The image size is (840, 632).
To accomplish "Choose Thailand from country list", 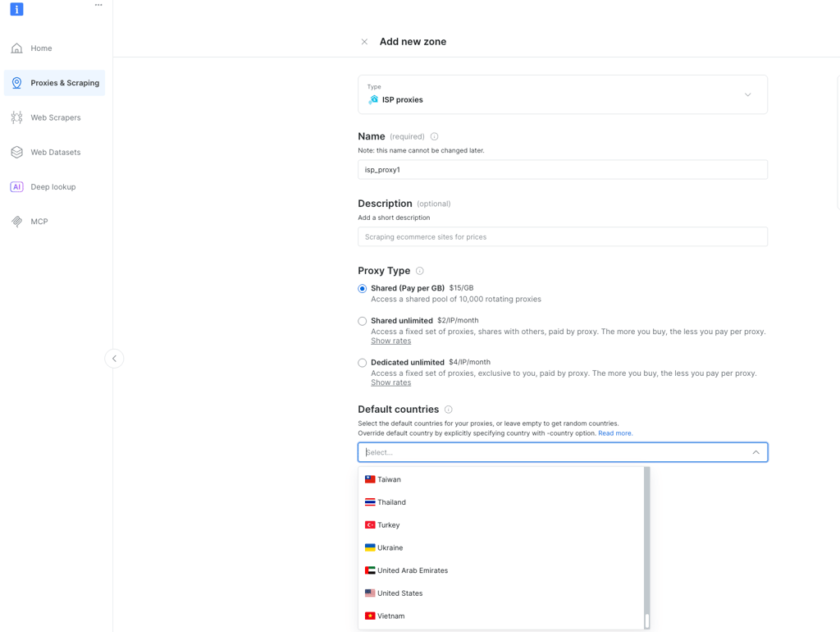I will 501,502.
